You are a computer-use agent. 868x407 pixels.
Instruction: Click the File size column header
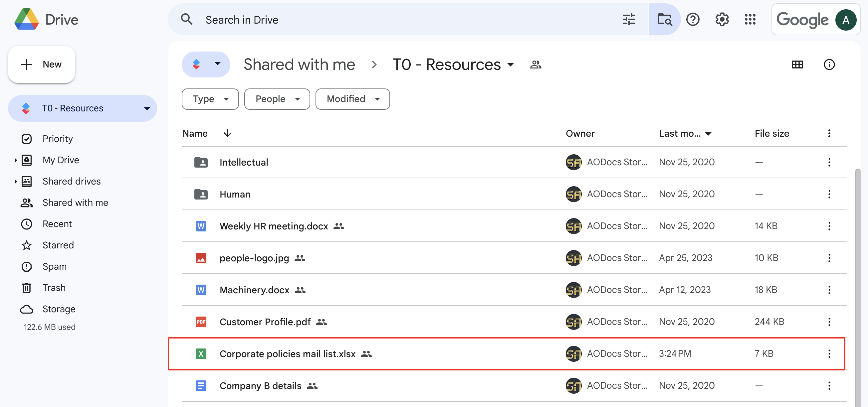click(x=771, y=133)
